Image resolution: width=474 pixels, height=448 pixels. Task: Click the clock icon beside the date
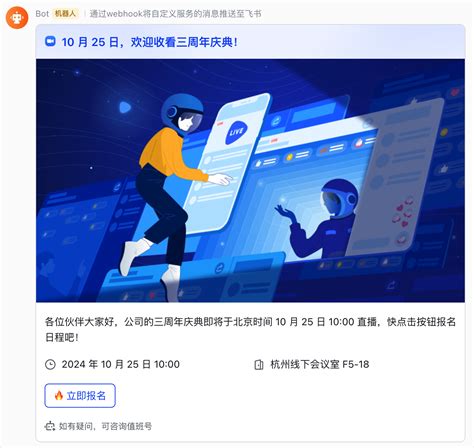point(50,364)
